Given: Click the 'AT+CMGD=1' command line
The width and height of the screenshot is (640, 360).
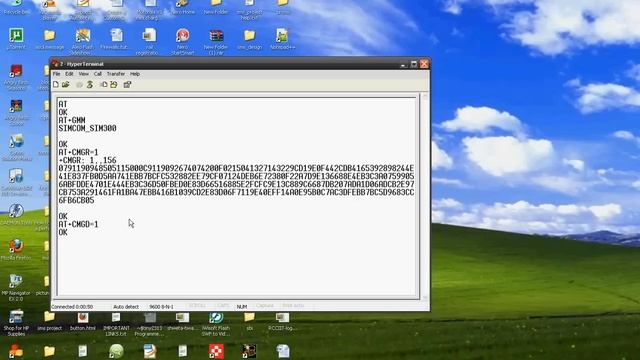Looking at the screenshot, I should coord(78,224).
